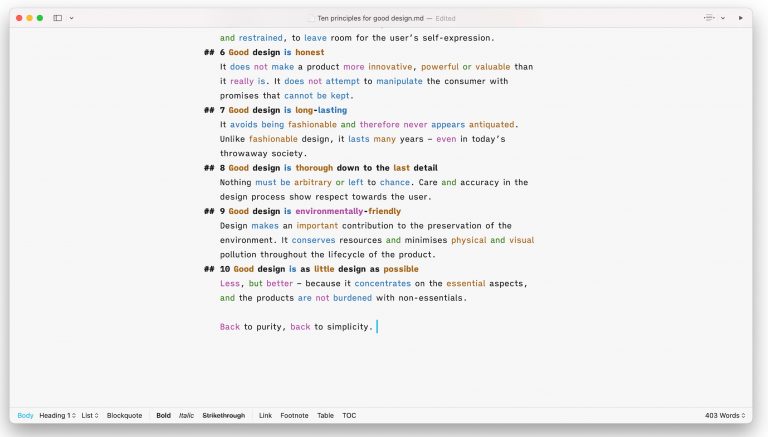The image size is (768, 437).
Task: Insert a Footnote
Action: coord(294,415)
